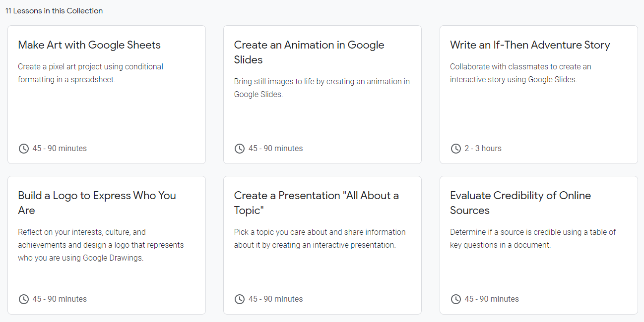
Task: Click the clock icon on Create a Presentation card
Action: 240,299
